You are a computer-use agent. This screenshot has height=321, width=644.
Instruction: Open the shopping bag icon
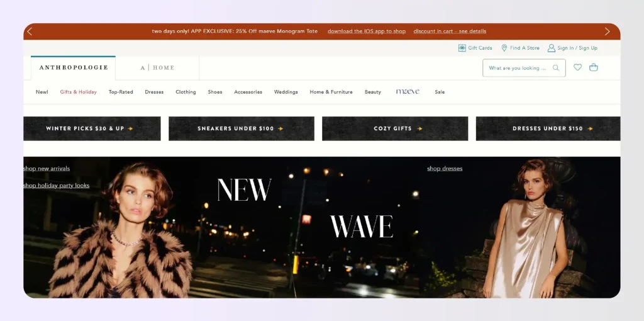click(594, 67)
